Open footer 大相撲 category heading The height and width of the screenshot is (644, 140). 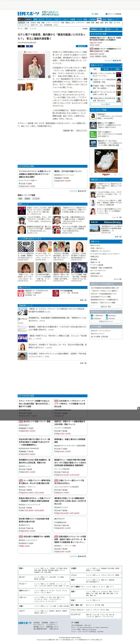click(x=74, y=568)
